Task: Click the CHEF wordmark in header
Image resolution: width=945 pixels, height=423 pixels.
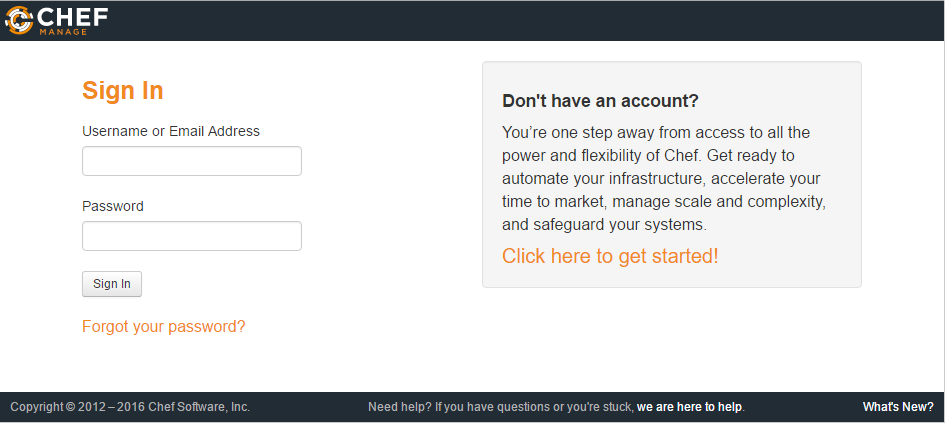Action: [x=72, y=15]
